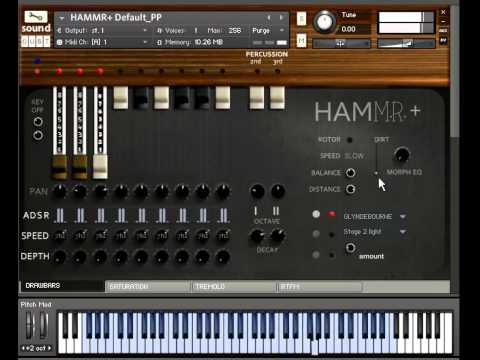This screenshot has width=480, height=360.
Task: Click the Mod wheel
Action: pos(44,325)
